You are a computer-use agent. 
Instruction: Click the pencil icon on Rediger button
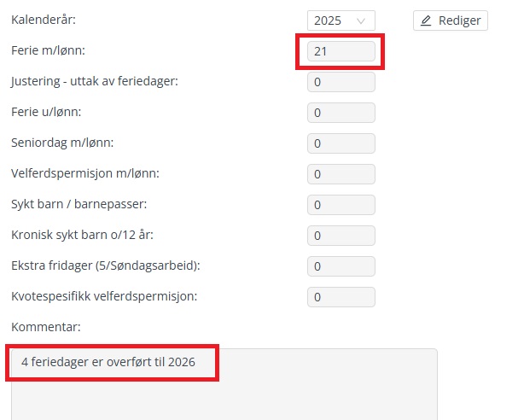426,20
